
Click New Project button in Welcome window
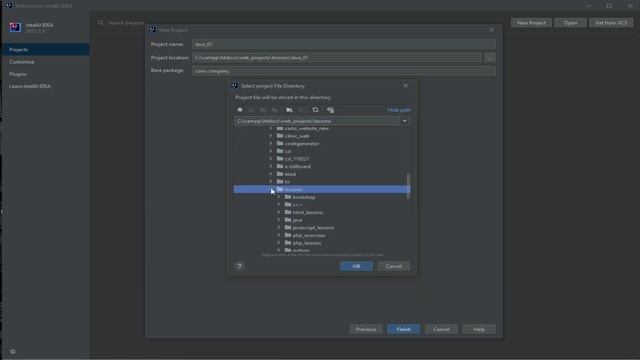tap(531, 23)
